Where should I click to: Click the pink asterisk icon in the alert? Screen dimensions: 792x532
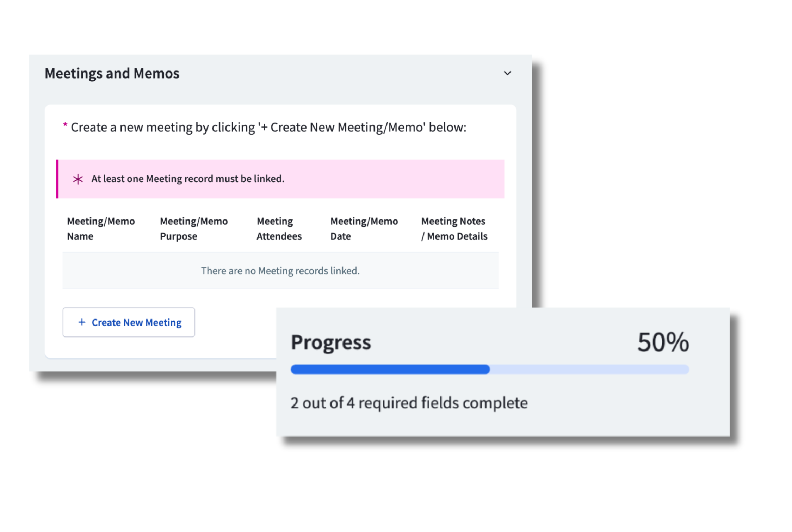tap(78, 179)
